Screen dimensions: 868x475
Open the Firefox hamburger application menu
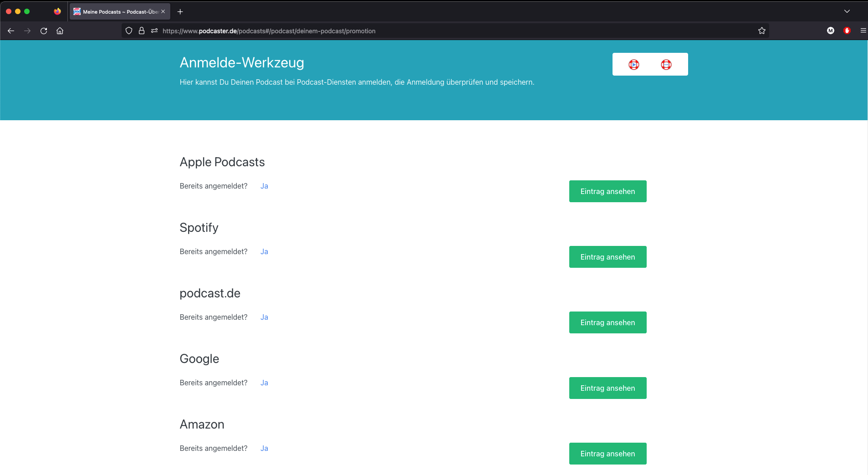point(863,31)
